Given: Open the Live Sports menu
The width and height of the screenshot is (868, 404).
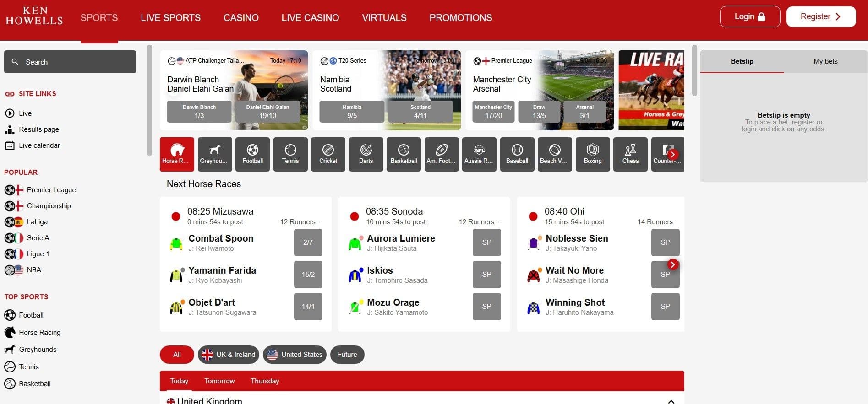Looking at the screenshot, I should (170, 17).
